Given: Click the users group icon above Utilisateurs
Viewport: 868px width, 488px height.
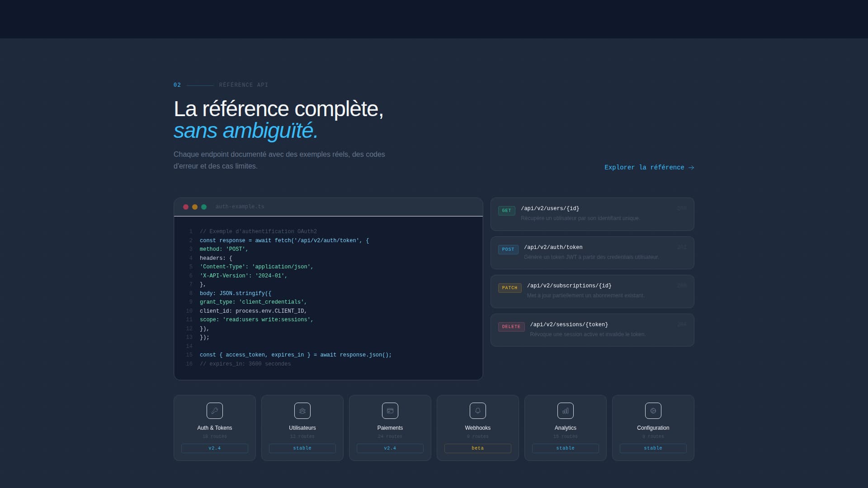Looking at the screenshot, I should click(x=302, y=411).
